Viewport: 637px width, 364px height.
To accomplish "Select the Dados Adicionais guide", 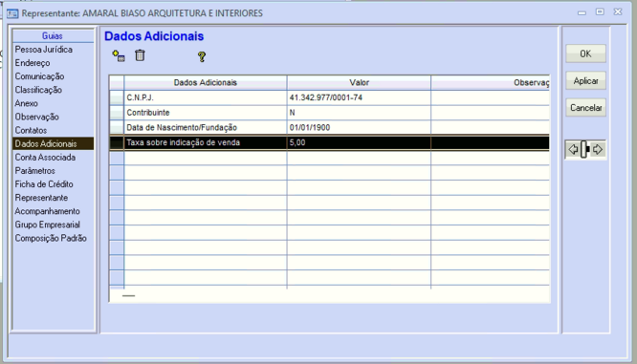I will coord(54,143).
